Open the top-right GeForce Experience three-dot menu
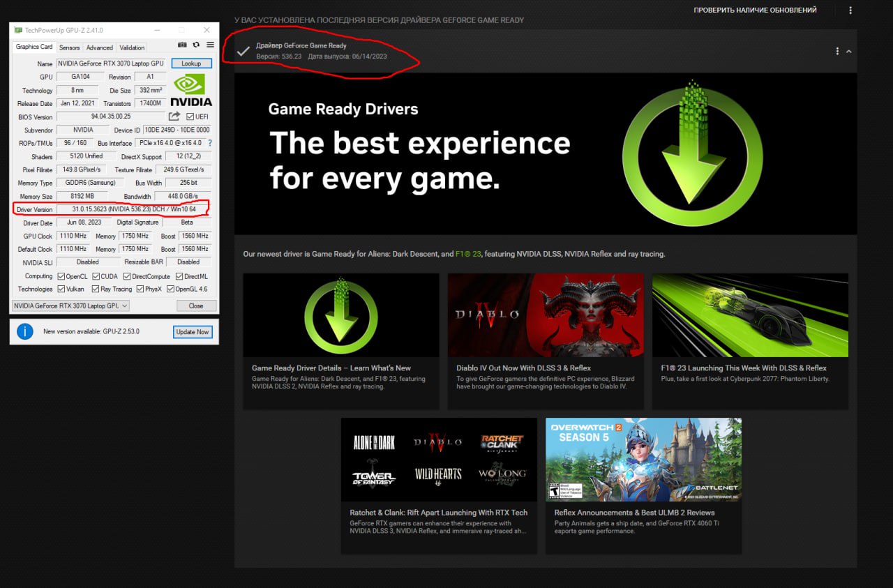This screenshot has width=893, height=588. 850,10
